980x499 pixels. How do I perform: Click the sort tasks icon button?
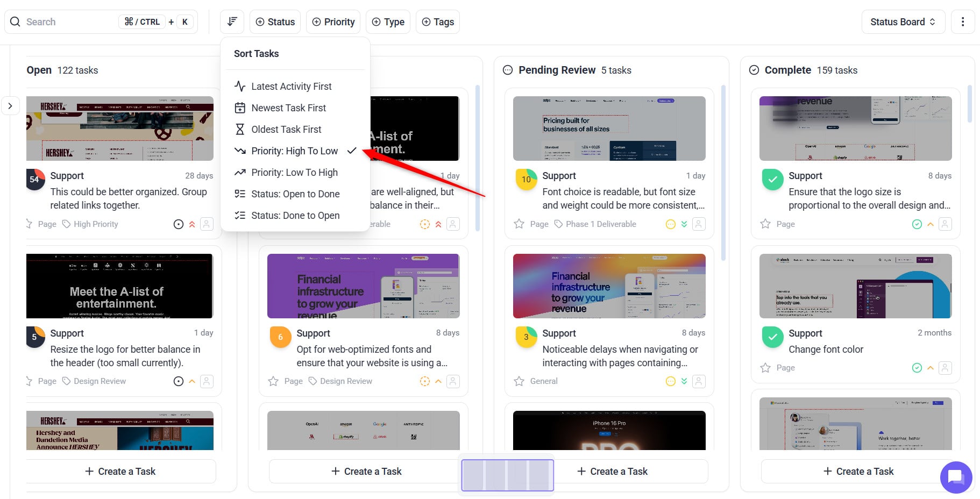coord(232,22)
